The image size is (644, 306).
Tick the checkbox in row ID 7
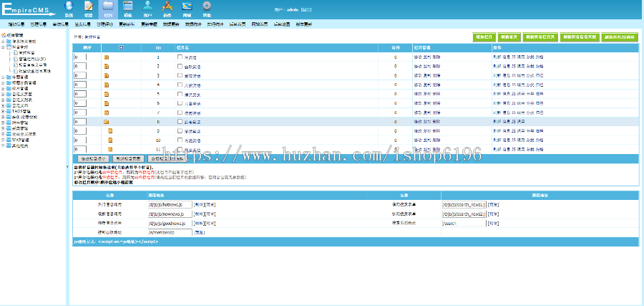coord(180,113)
